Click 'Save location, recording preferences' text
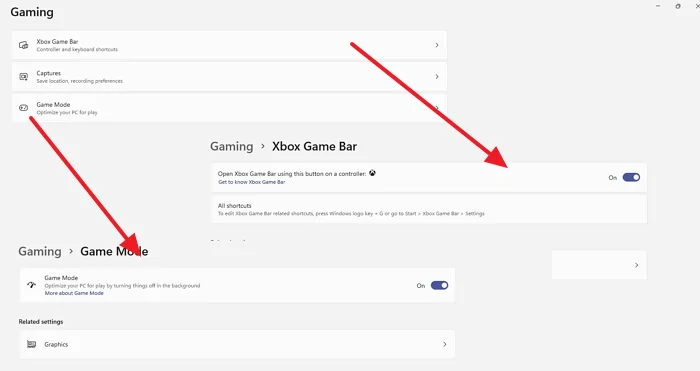 (x=79, y=81)
